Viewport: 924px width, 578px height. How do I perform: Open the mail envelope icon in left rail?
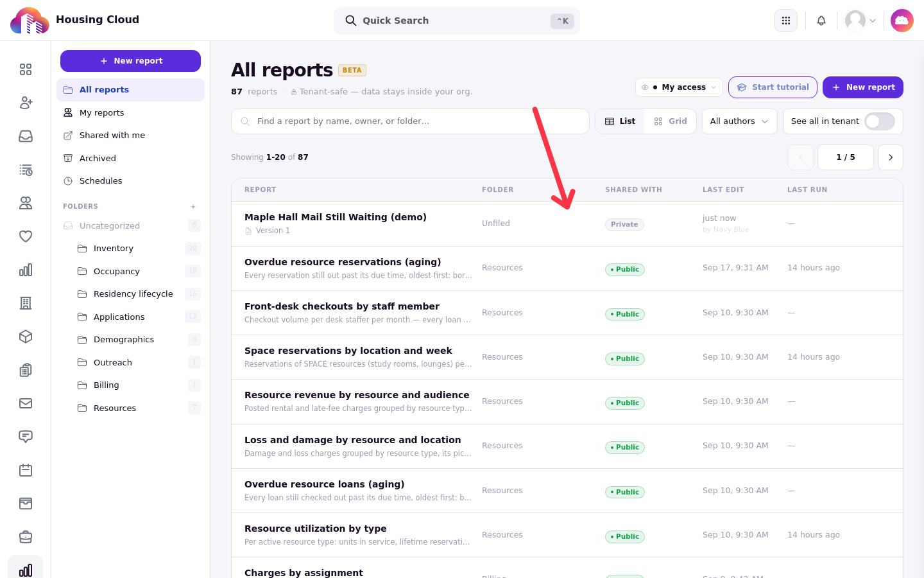point(26,403)
